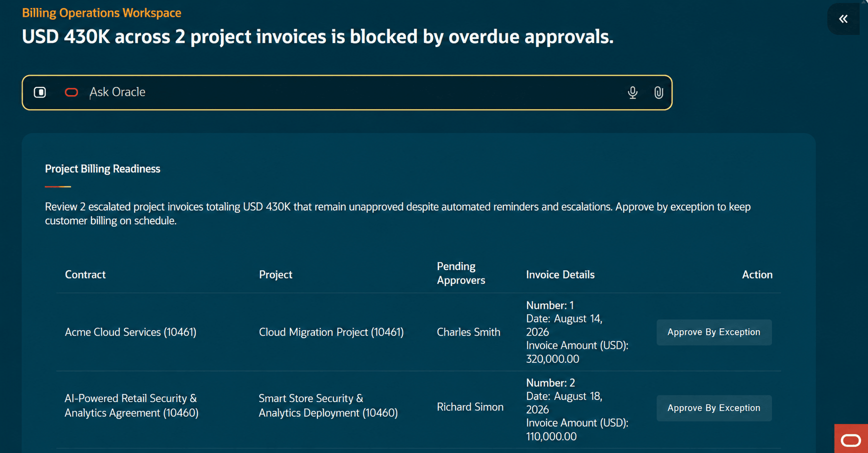
Task: Click approver Charles Smith
Action: [x=468, y=332]
